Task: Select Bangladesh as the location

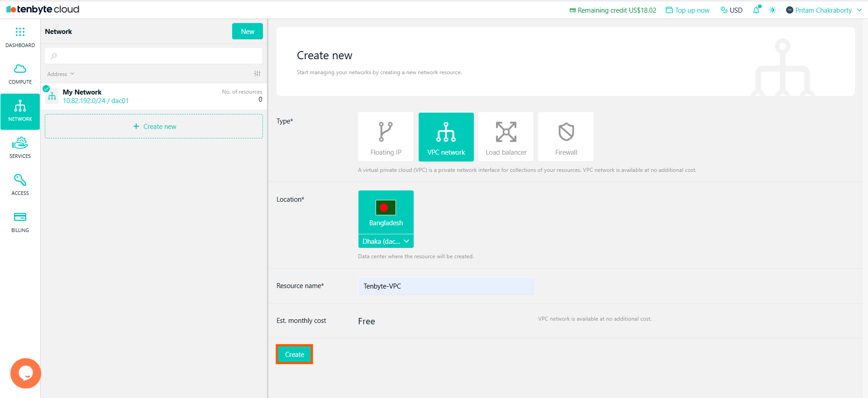Action: (386, 212)
